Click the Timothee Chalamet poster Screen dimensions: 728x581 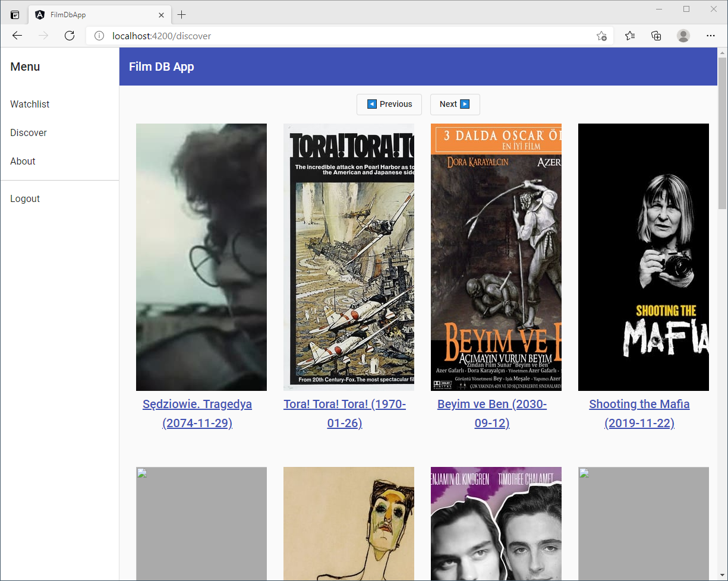point(496,523)
